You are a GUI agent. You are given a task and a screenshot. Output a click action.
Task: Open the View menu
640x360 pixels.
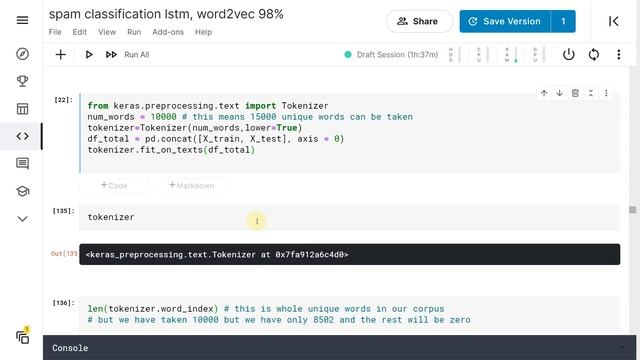[x=107, y=32]
